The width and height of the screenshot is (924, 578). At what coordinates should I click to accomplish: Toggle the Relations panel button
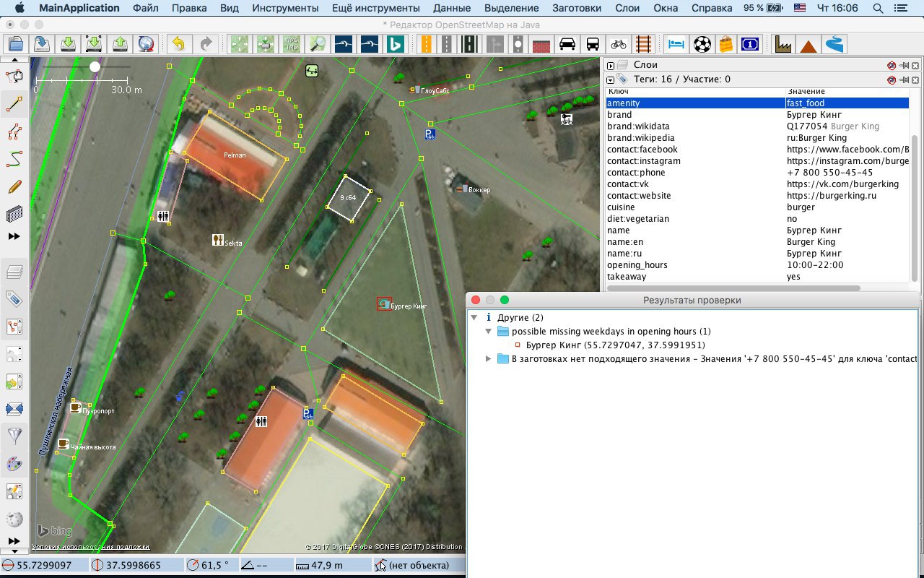[x=14, y=327]
